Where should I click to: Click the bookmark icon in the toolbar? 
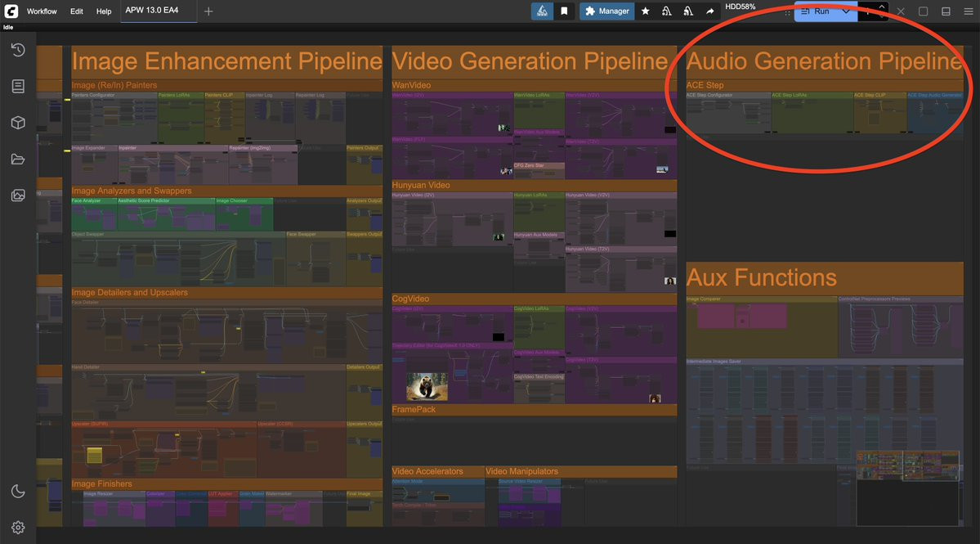pos(564,11)
